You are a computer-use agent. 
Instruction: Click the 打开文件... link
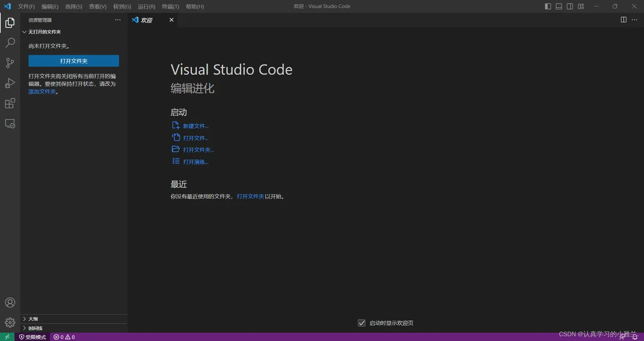(x=195, y=138)
